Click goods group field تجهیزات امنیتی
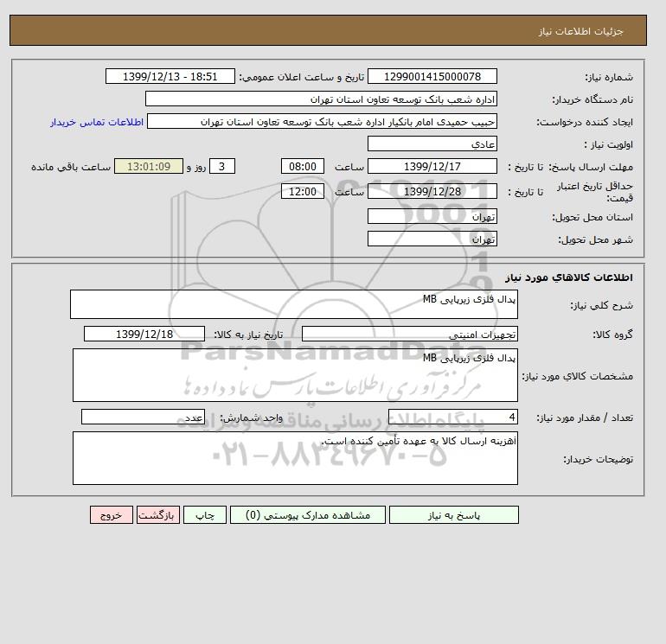 tap(410, 334)
